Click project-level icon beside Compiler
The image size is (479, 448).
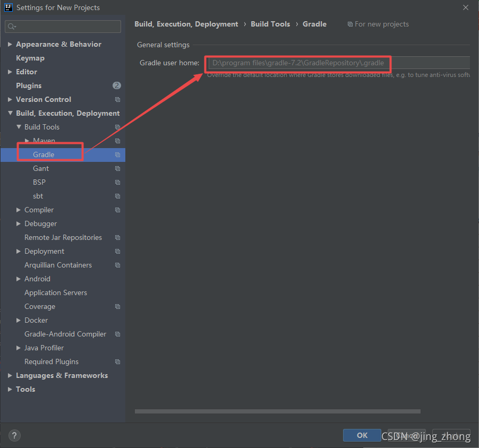117,210
